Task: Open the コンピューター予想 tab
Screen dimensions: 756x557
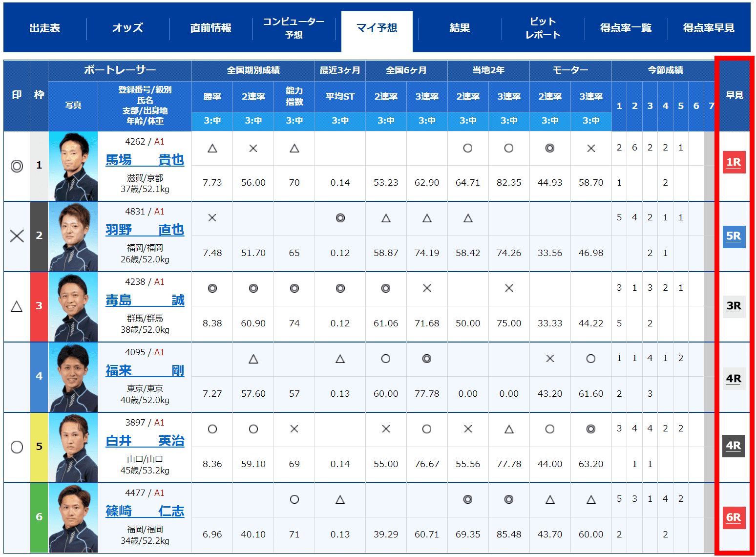Action: pyautogui.click(x=294, y=28)
